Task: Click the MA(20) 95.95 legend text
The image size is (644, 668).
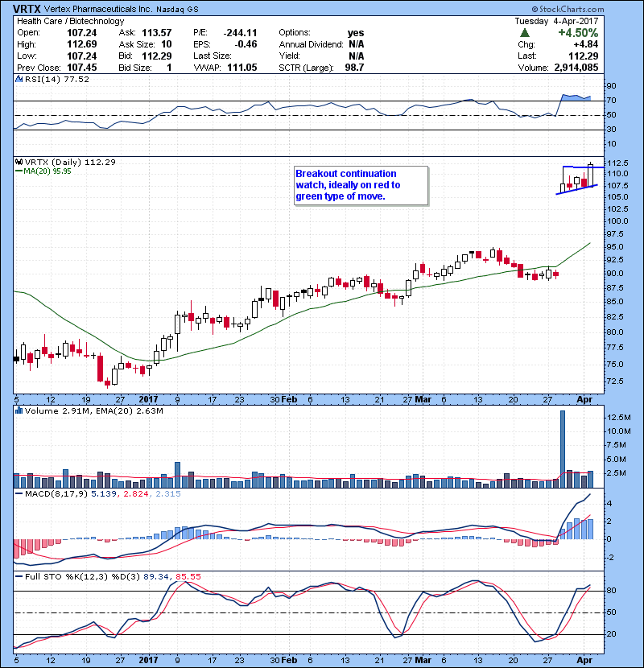Action: coord(47,171)
